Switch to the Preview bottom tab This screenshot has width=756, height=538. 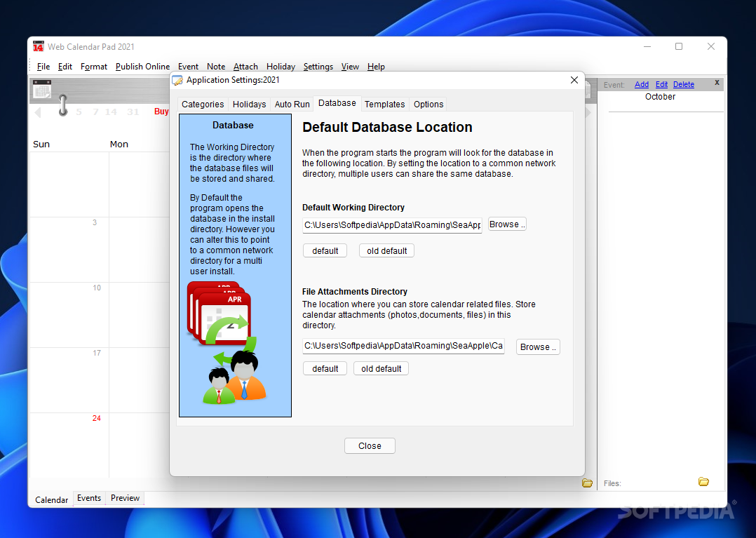point(125,498)
